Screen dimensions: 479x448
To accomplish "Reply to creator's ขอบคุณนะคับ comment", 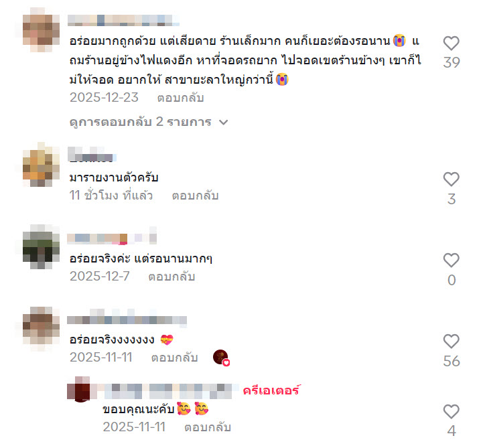I will coord(208,427).
